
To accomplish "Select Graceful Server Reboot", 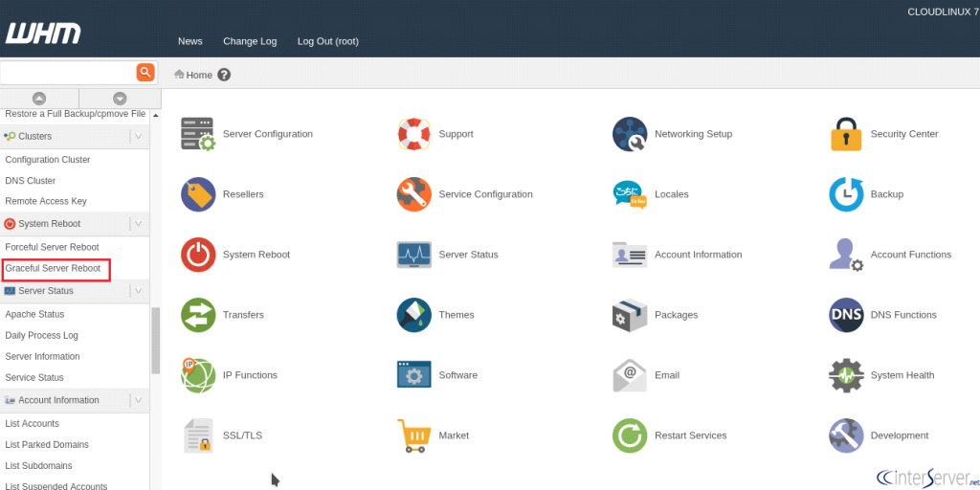I will (x=53, y=268).
